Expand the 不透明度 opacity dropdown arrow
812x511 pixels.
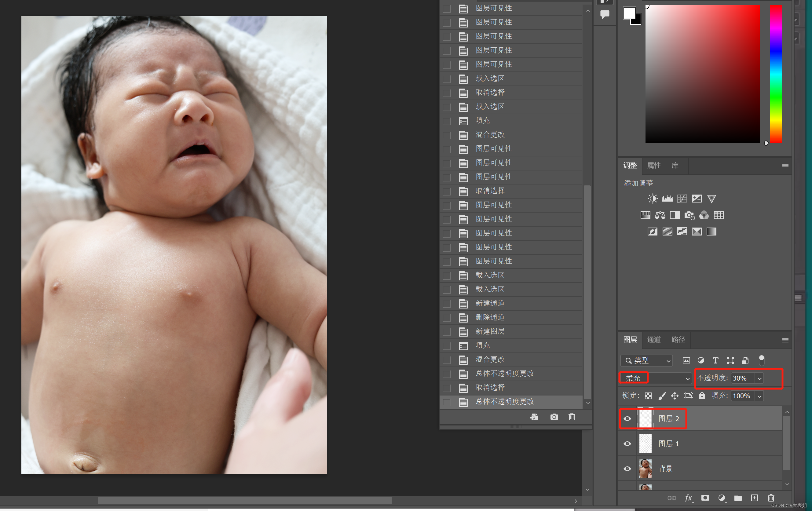[759, 378]
